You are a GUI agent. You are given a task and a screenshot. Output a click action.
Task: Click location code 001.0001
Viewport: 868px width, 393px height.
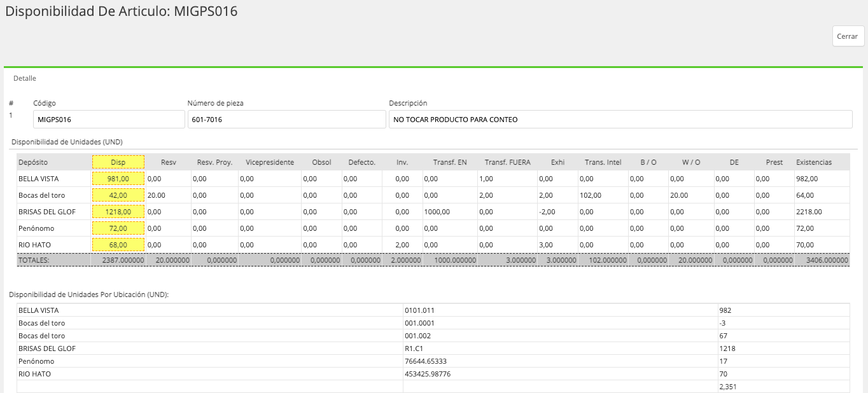419,323
